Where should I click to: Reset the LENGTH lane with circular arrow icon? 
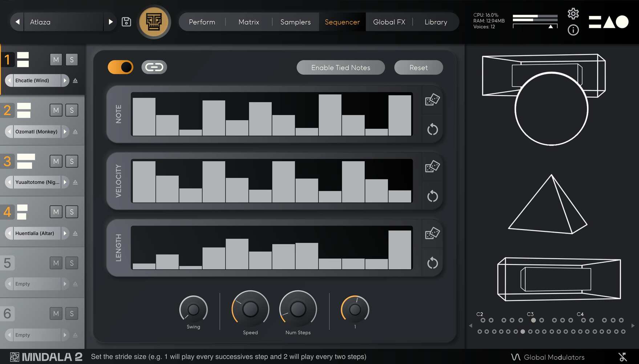[432, 263]
